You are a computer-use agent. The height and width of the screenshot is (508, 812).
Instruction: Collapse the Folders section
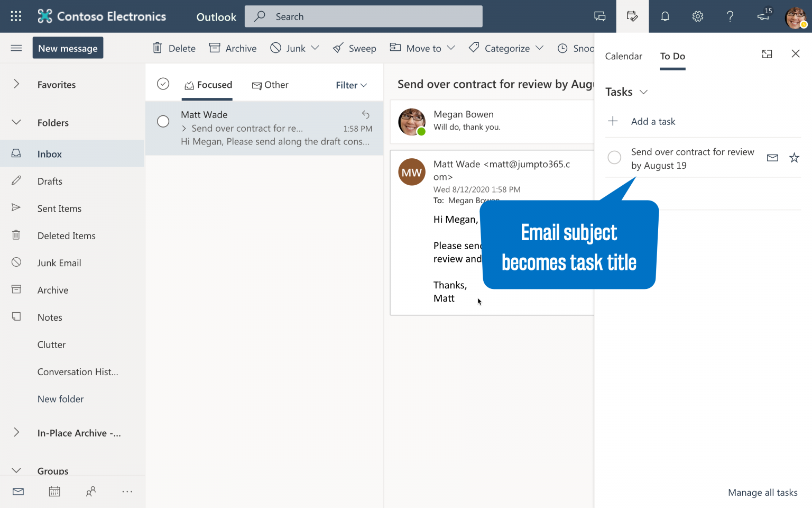16,122
